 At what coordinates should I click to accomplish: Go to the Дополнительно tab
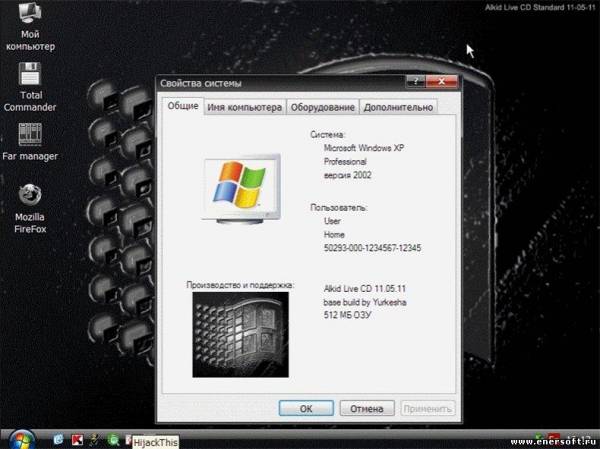398,108
